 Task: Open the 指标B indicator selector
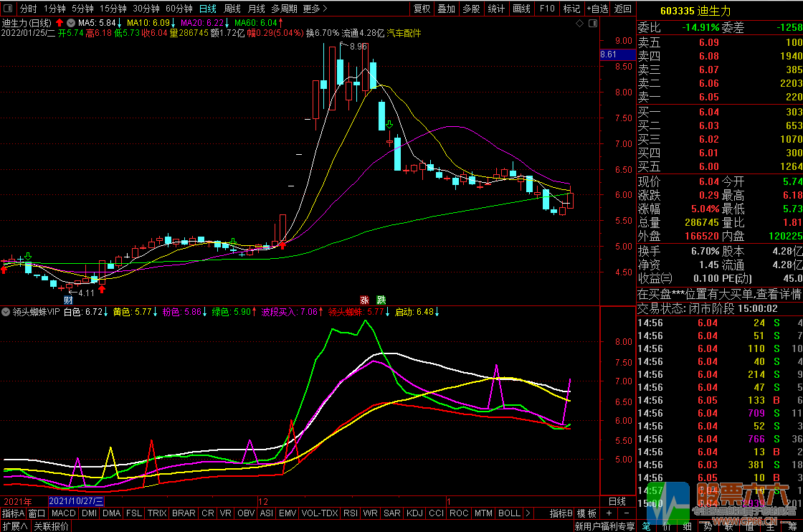(561, 513)
